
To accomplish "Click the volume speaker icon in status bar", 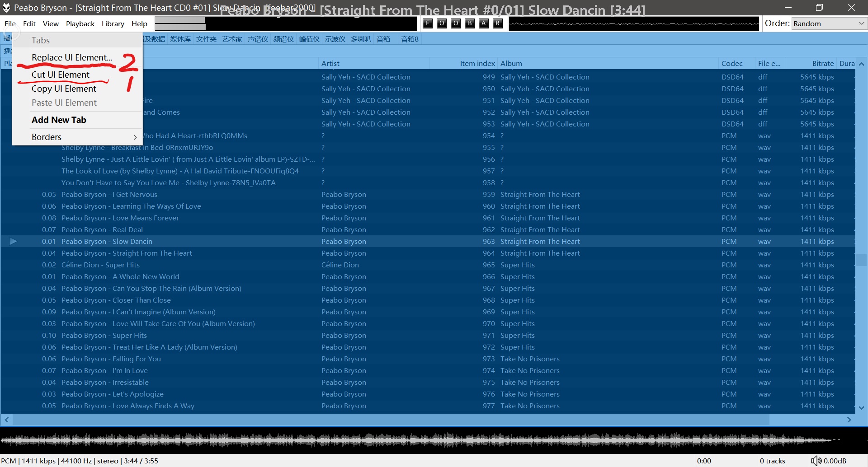I will 816,461.
